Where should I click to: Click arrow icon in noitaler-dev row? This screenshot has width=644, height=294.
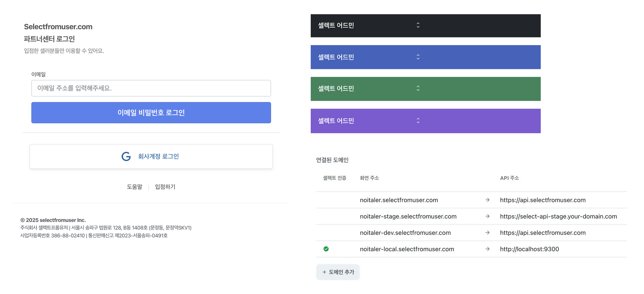(x=488, y=233)
